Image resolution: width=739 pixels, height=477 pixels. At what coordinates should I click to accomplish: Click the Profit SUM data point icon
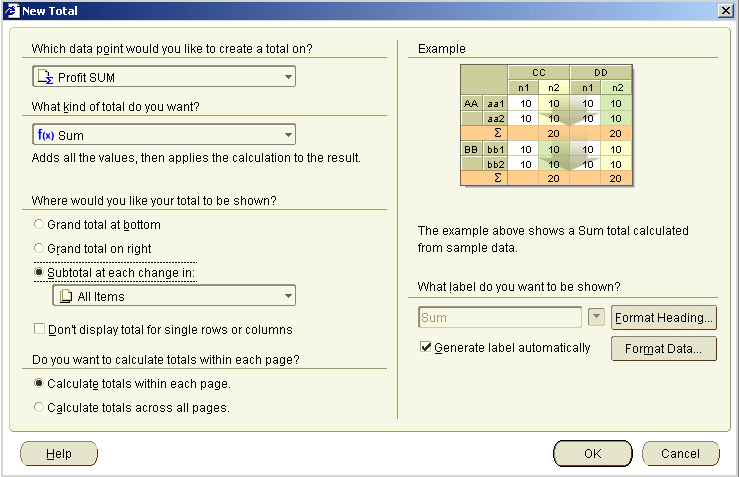pos(45,77)
